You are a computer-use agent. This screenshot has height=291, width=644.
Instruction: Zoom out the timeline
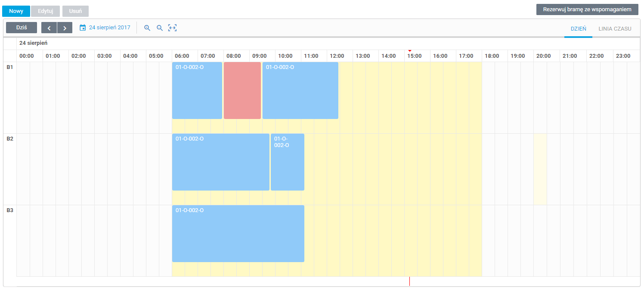pos(160,28)
